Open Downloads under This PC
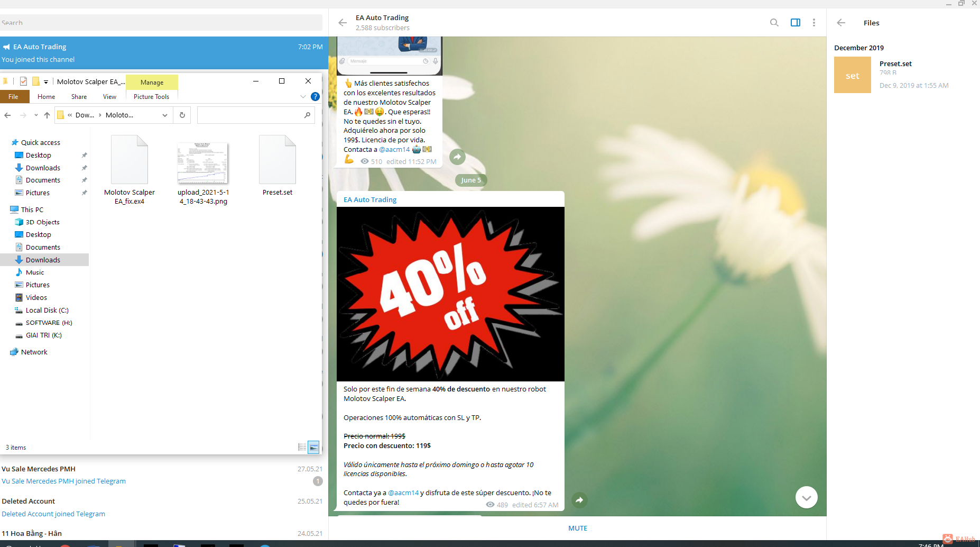The height and width of the screenshot is (547, 980). pyautogui.click(x=43, y=260)
